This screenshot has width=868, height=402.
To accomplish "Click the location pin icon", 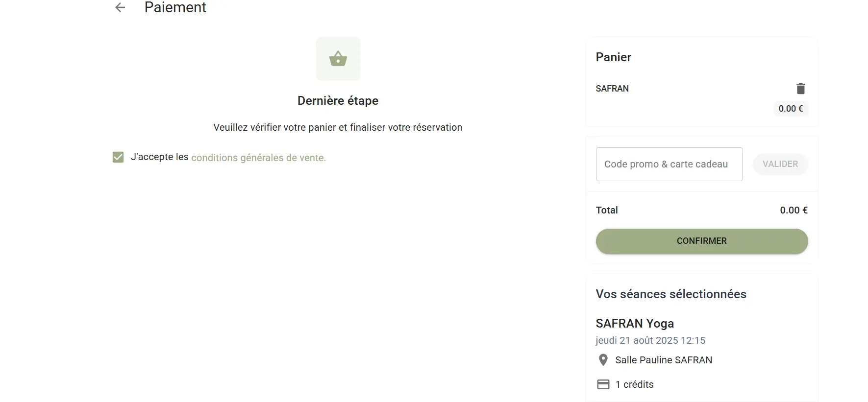I will [603, 360].
